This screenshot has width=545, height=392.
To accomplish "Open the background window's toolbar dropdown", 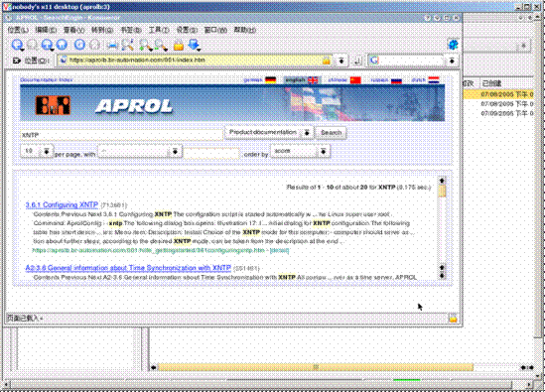I will (x=524, y=46).
